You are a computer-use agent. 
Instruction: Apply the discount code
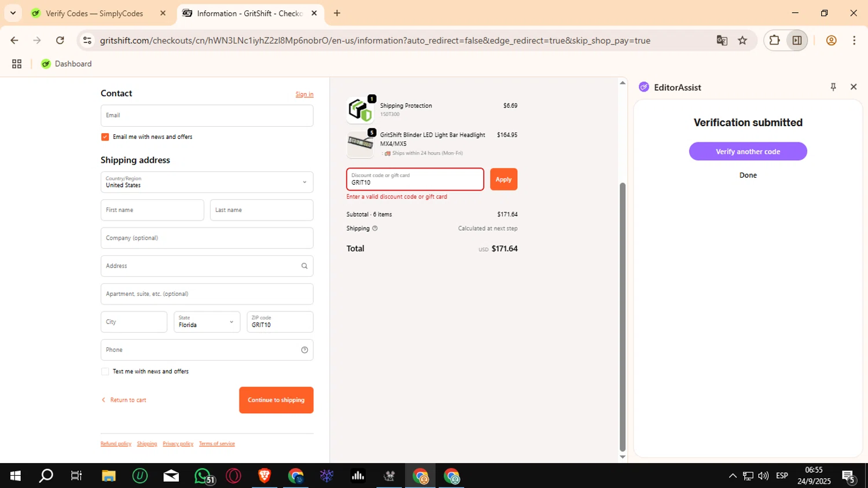point(503,179)
